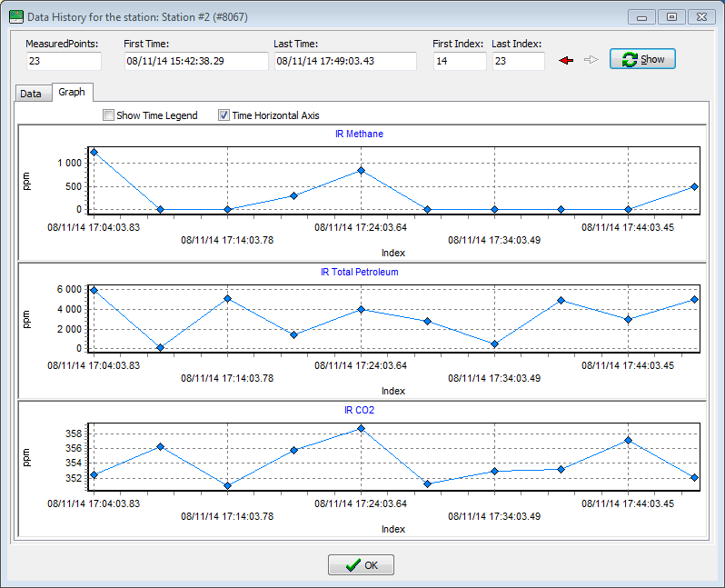Image resolution: width=725 pixels, height=588 pixels.
Task: Click 17:34:03.49 point in IR Total Petroleum graph
Action: coord(494,344)
